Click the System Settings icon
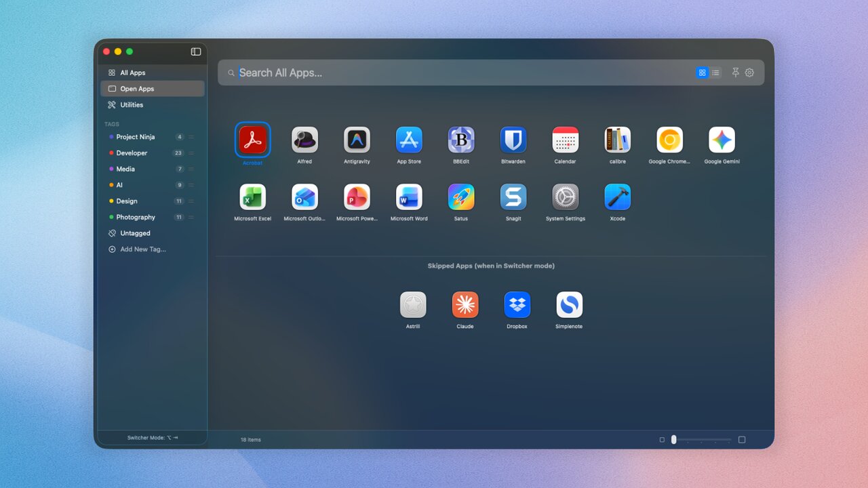Screen dimensions: 868x488 [x=566, y=197]
